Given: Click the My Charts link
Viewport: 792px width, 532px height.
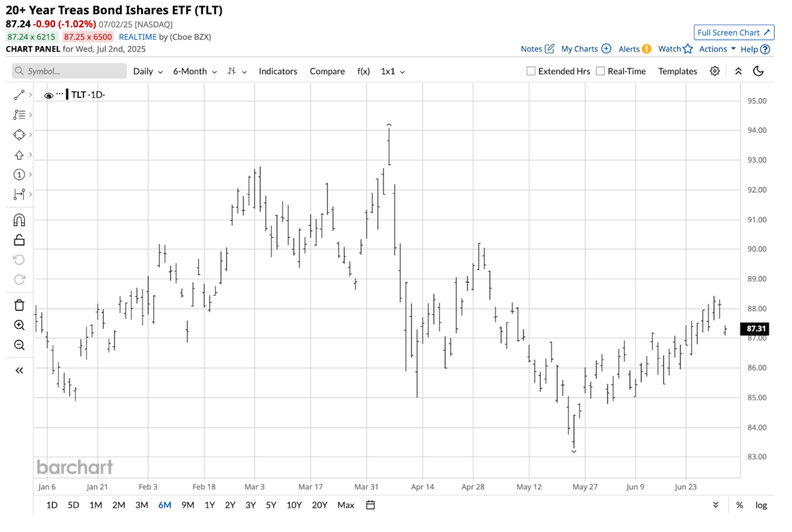Looking at the screenshot, I should tap(579, 49).
